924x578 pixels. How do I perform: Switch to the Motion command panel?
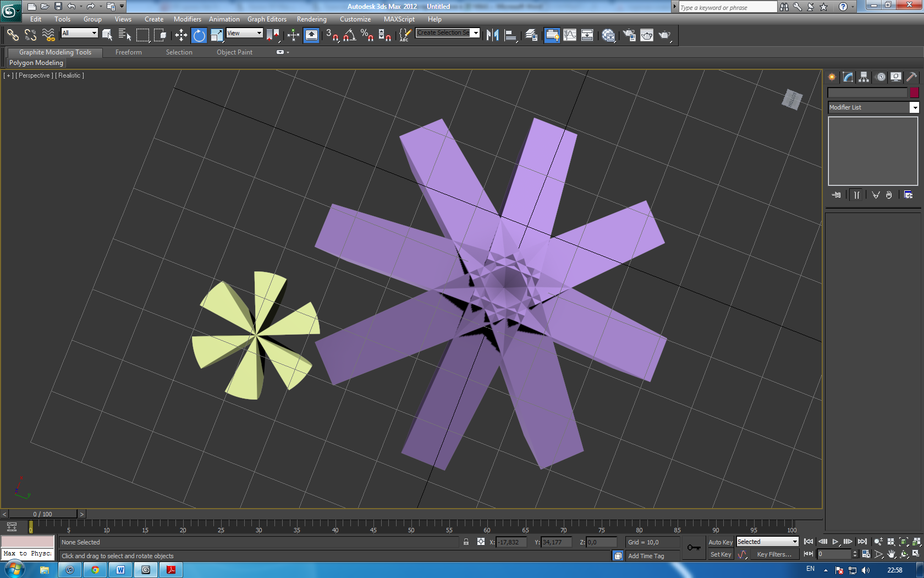881,77
